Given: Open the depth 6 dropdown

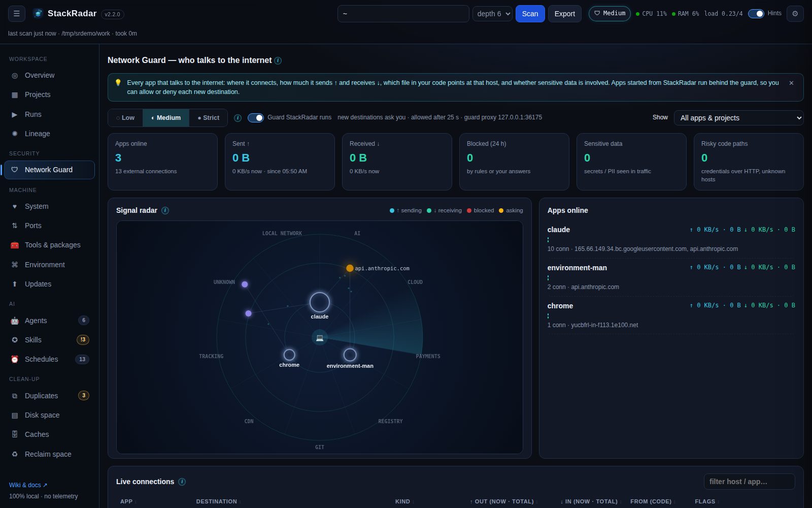Looking at the screenshot, I should (492, 14).
